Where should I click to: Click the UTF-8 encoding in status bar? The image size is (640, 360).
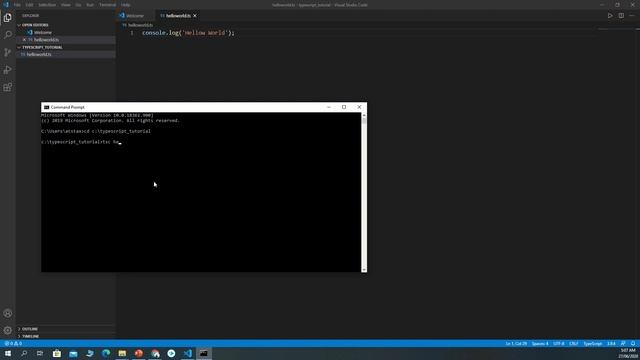558,344
